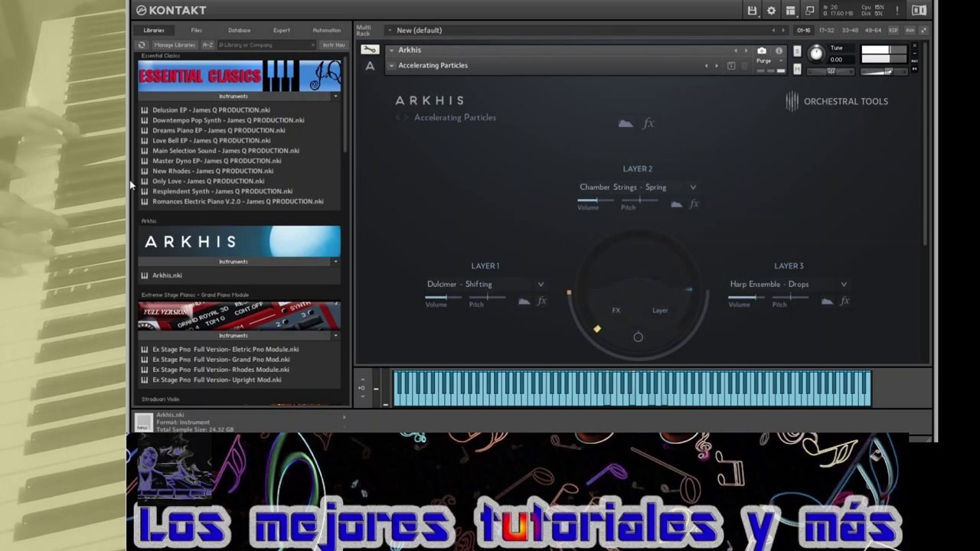Screen dimensions: 980x551
Task: Click the panic exclamation mark icon
Action: click(897, 11)
